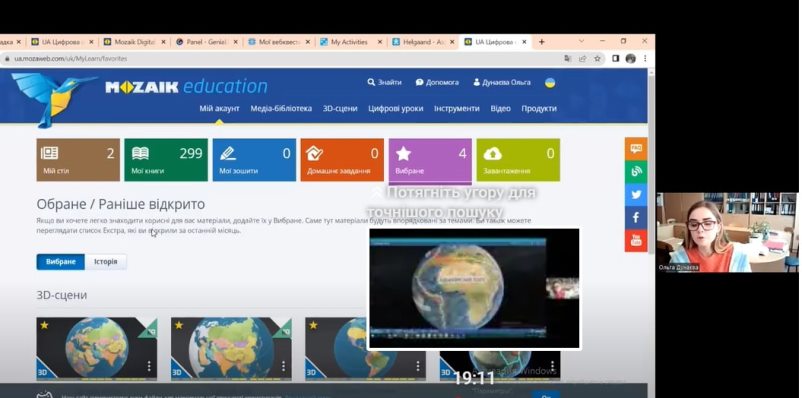
Task: Switch to Мої вебквести browser tab
Action: pyautogui.click(x=279, y=42)
